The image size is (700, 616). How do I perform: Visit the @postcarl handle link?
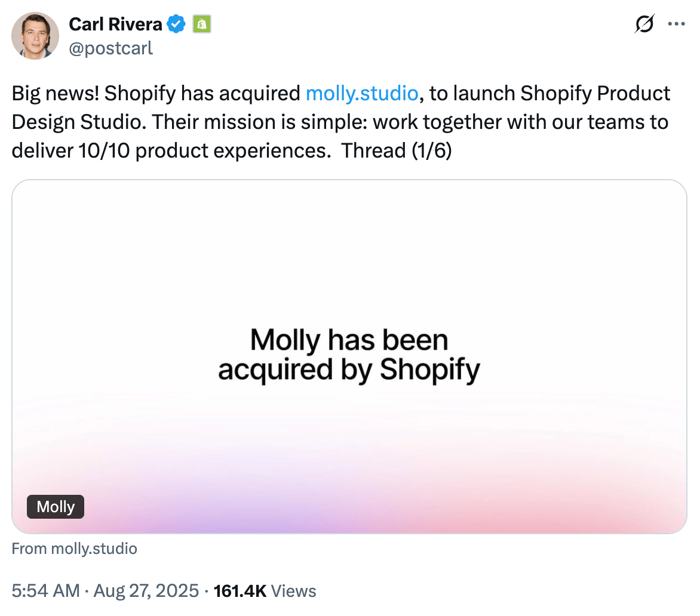pos(111,48)
